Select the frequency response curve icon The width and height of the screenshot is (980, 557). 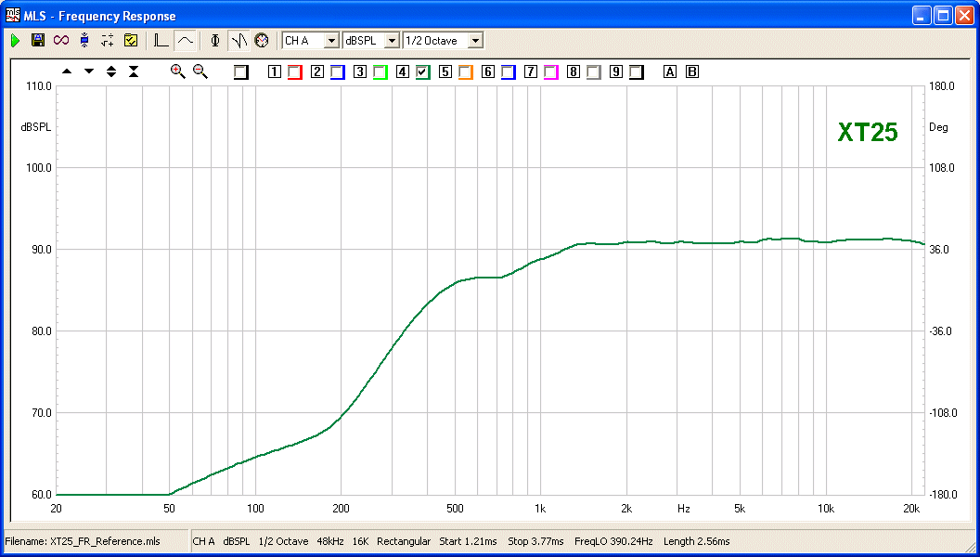click(185, 41)
